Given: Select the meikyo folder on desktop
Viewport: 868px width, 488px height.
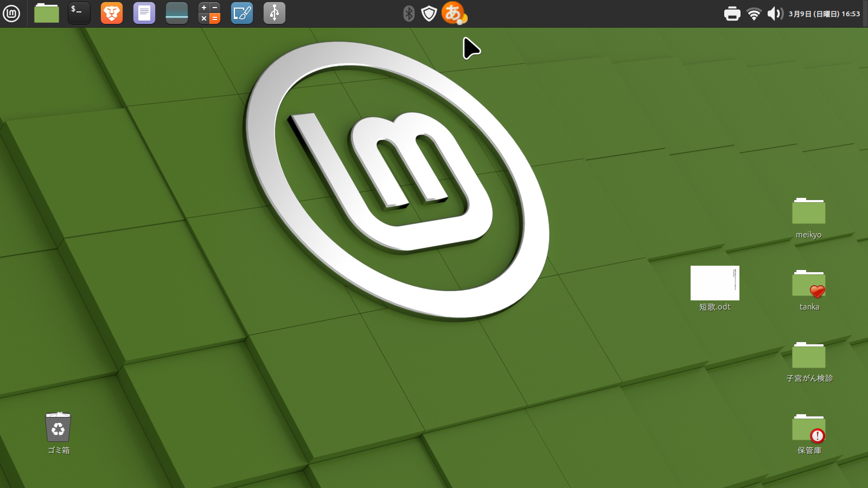Looking at the screenshot, I should click(x=809, y=218).
